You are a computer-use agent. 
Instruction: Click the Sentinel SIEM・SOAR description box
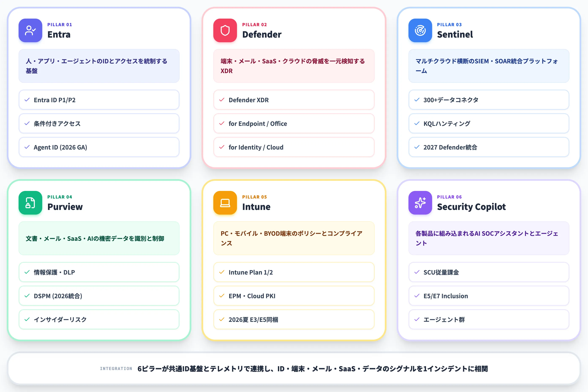click(489, 66)
